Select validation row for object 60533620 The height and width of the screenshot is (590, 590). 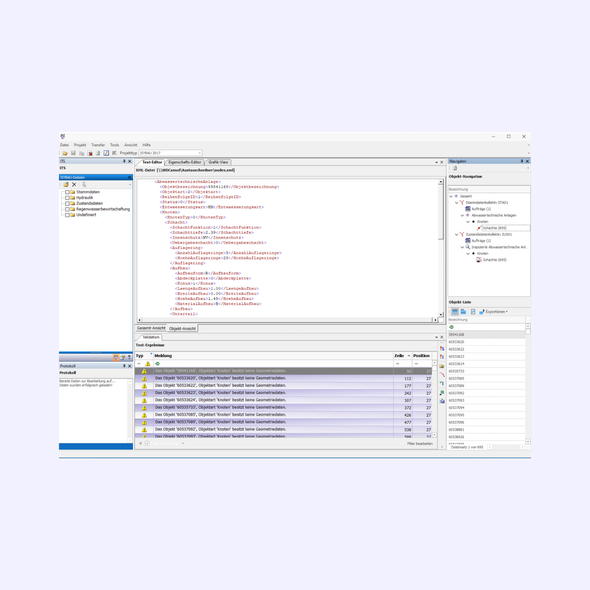pos(283,378)
